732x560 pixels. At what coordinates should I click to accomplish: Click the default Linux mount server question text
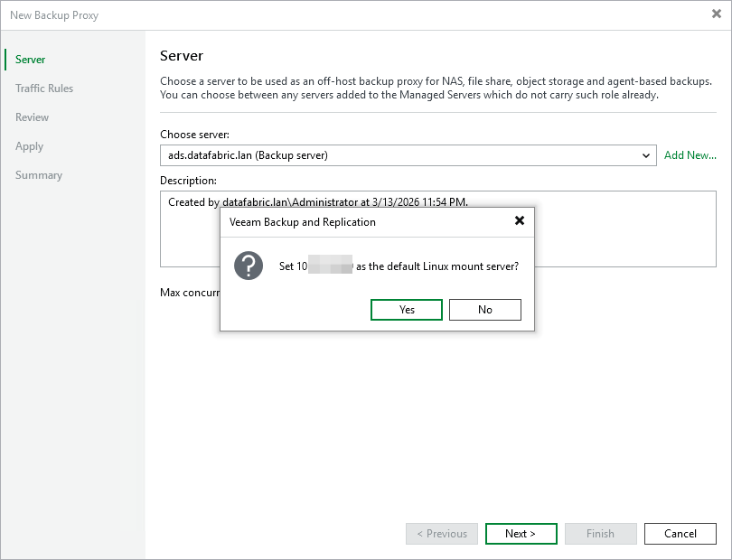(399, 266)
